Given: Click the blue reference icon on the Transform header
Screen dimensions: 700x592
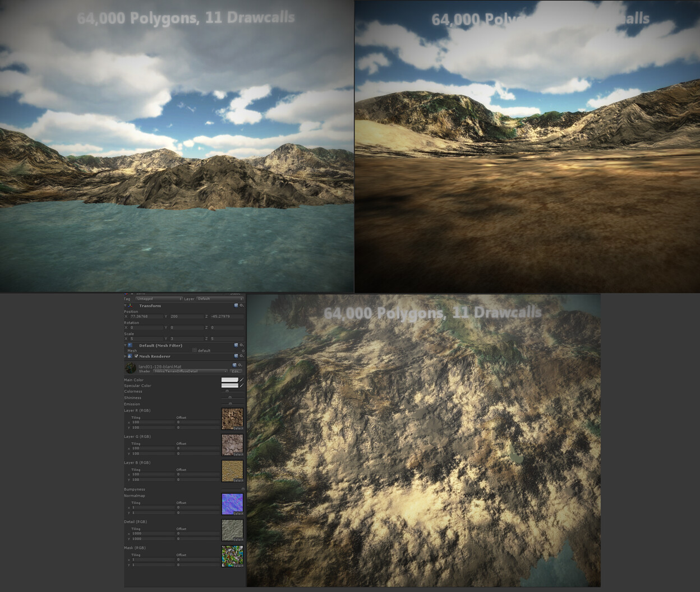Looking at the screenshot, I should [235, 306].
